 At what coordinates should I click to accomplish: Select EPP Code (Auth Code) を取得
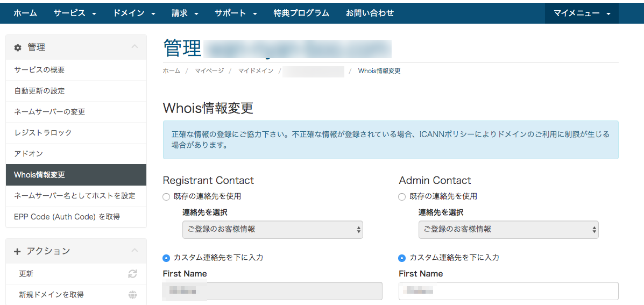67,217
